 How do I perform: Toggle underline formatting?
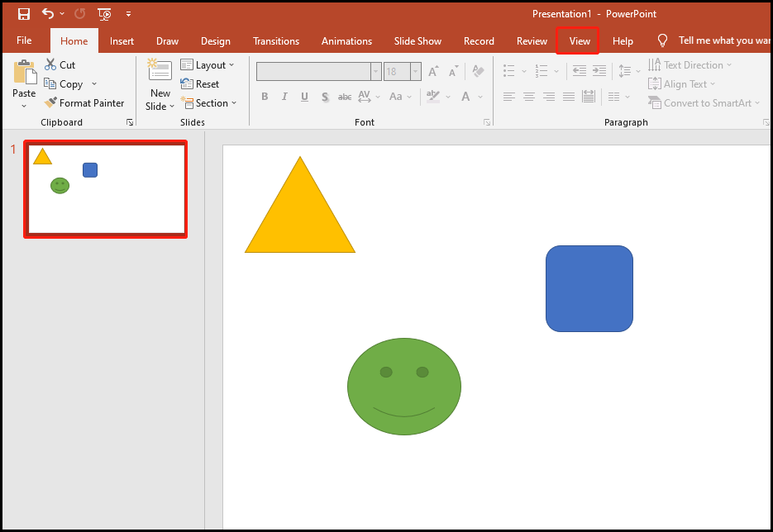point(304,97)
